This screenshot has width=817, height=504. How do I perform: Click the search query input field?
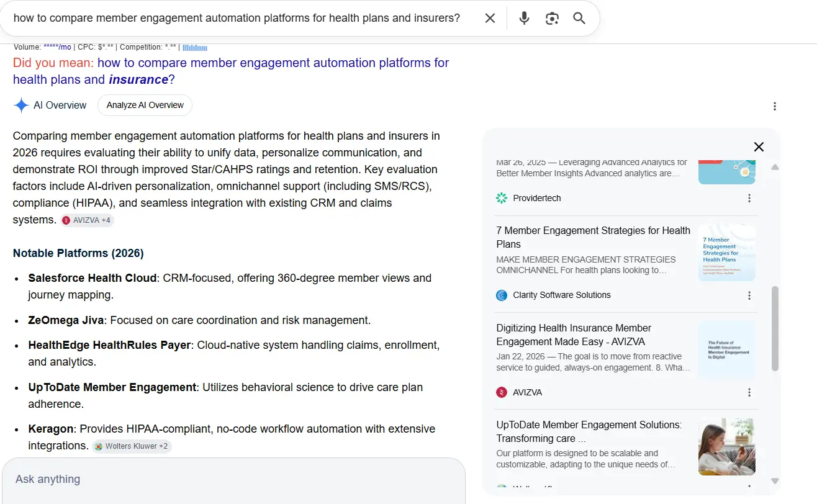pos(237,18)
